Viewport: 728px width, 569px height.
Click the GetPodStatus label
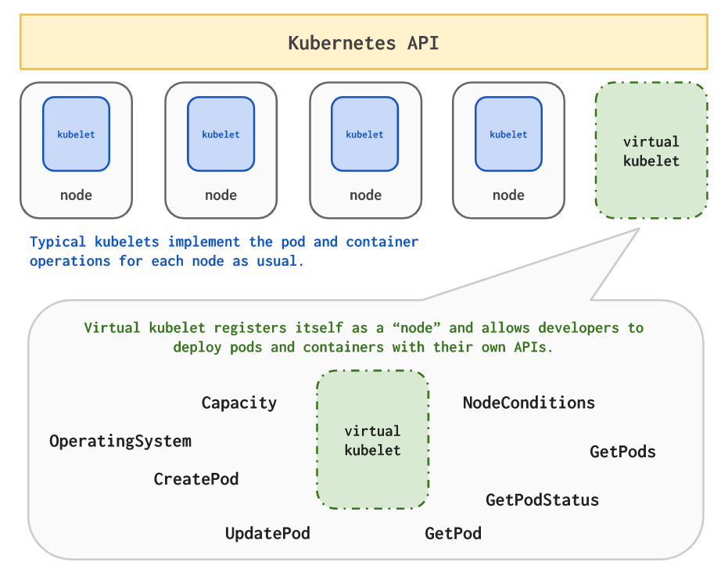click(x=543, y=500)
